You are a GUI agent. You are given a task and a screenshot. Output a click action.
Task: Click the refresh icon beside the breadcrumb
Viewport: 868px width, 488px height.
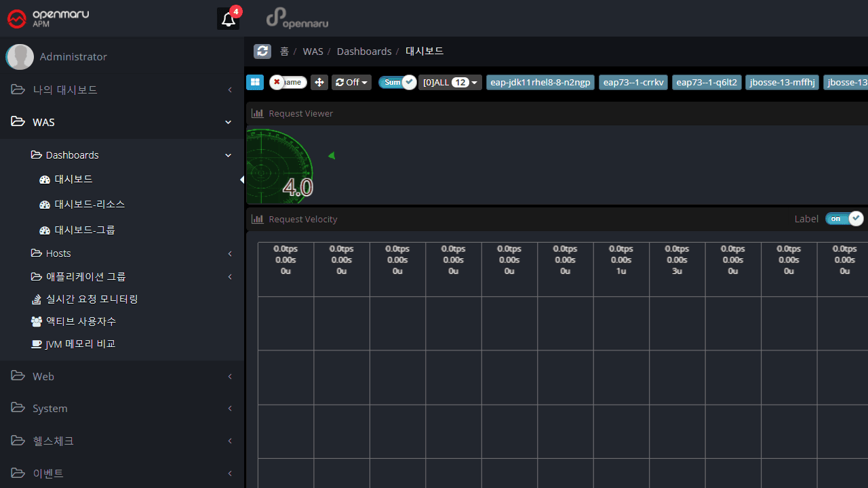pos(262,52)
